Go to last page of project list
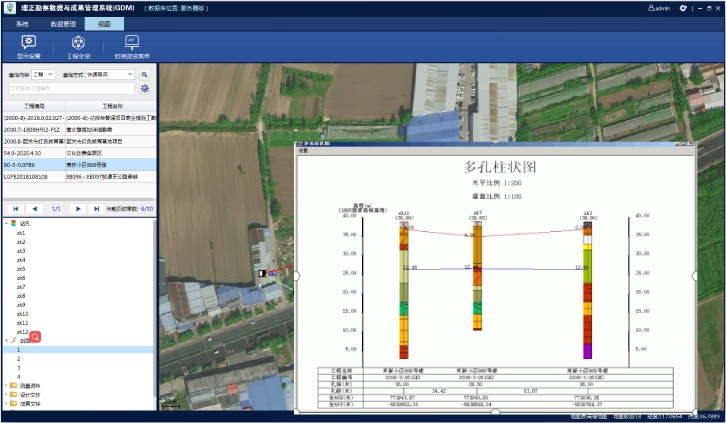This screenshot has height=423, width=726. (96, 209)
